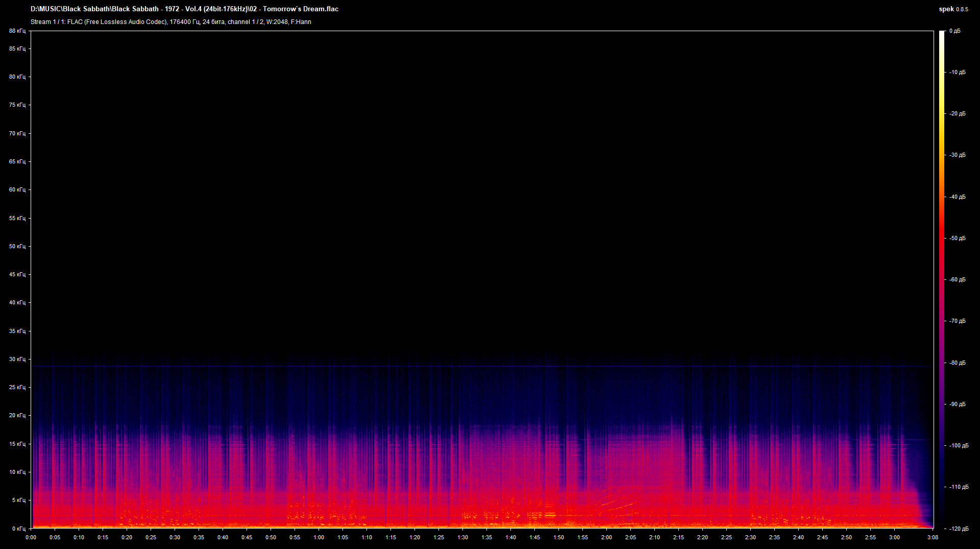Click the FLAC stream info text line
Viewport: 980px width, 549px height.
(171, 22)
